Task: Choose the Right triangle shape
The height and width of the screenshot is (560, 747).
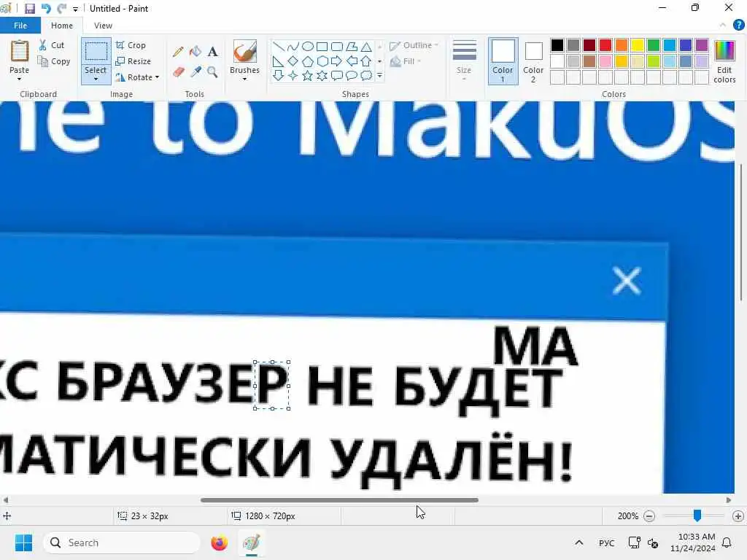Action: (x=279, y=61)
